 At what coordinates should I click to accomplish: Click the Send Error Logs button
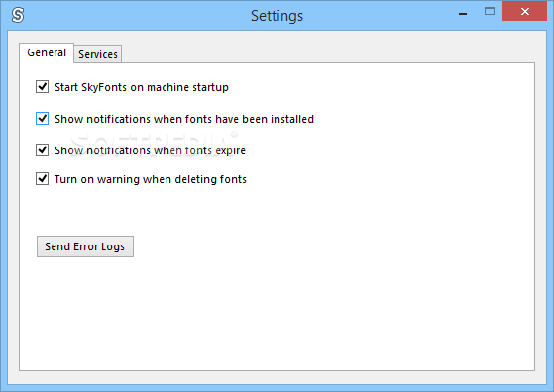[85, 246]
